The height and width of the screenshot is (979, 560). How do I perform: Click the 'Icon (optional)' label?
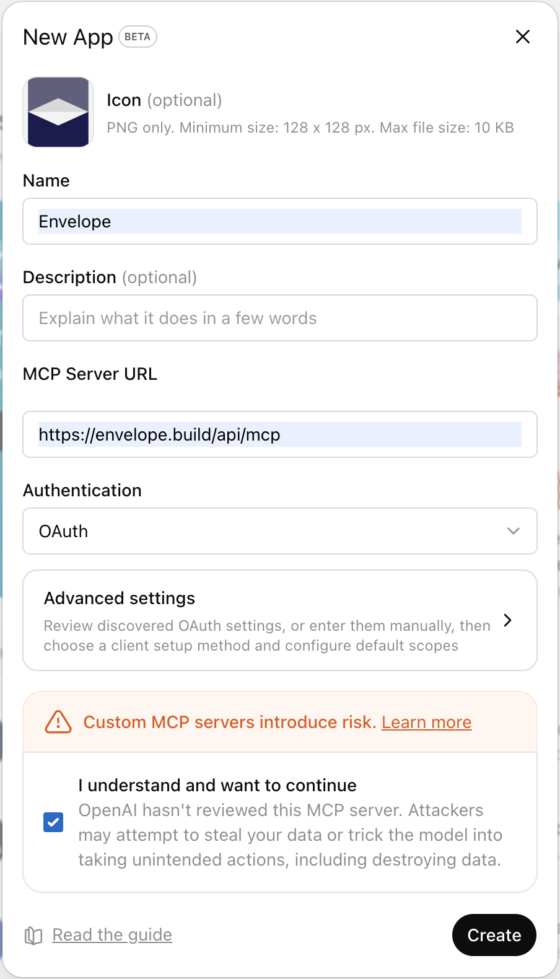(164, 100)
